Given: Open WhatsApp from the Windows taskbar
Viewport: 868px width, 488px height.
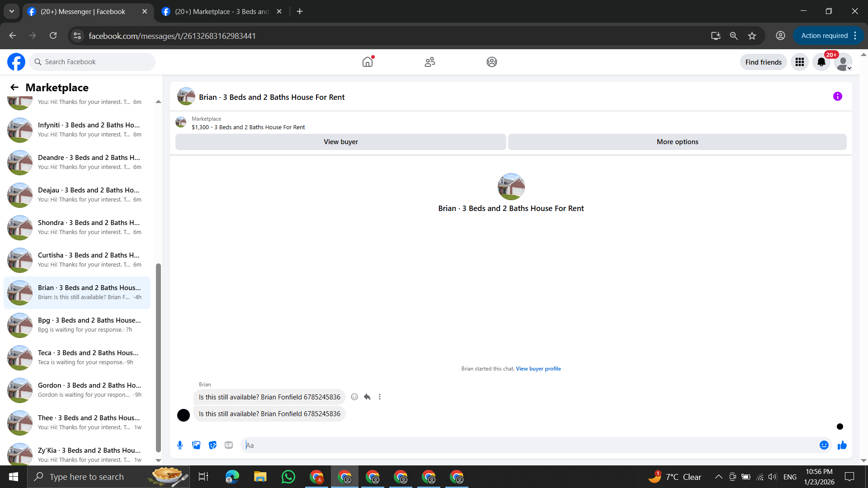Looking at the screenshot, I should [288, 477].
